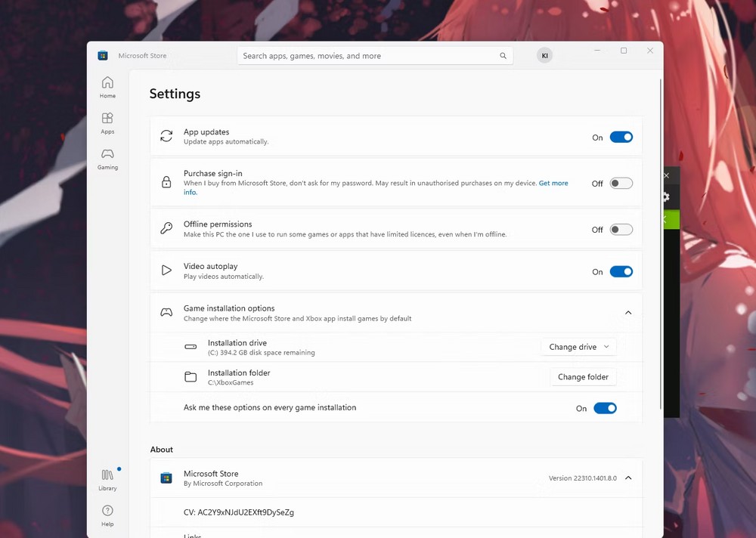
Task: Click the Installation drive label
Action: click(x=237, y=343)
